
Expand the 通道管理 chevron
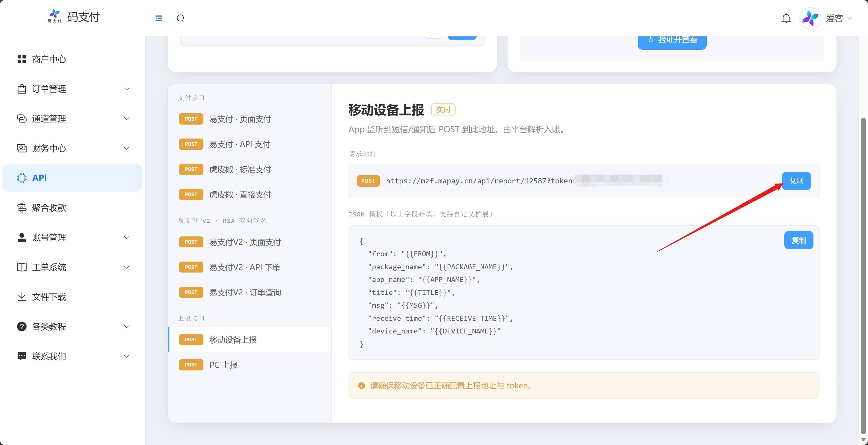point(127,119)
